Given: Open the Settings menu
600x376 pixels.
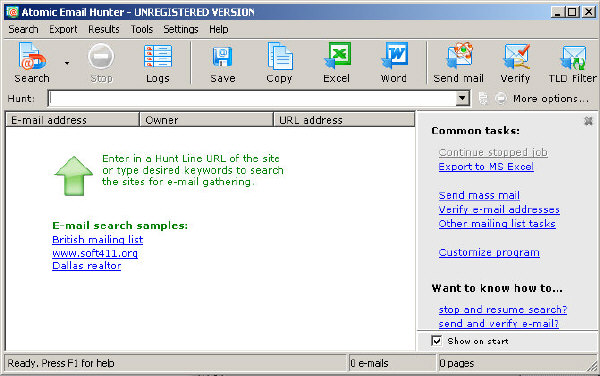Looking at the screenshot, I should tap(181, 29).
